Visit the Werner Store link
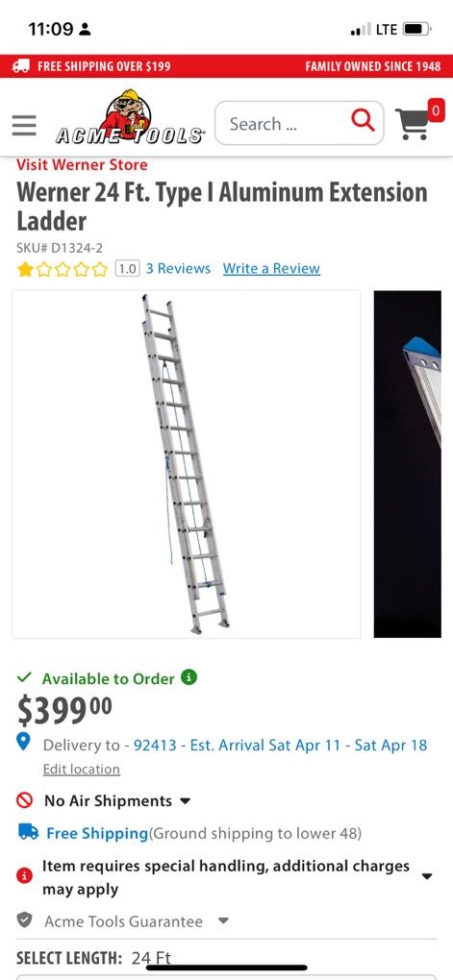This screenshot has width=453, height=980. click(82, 165)
